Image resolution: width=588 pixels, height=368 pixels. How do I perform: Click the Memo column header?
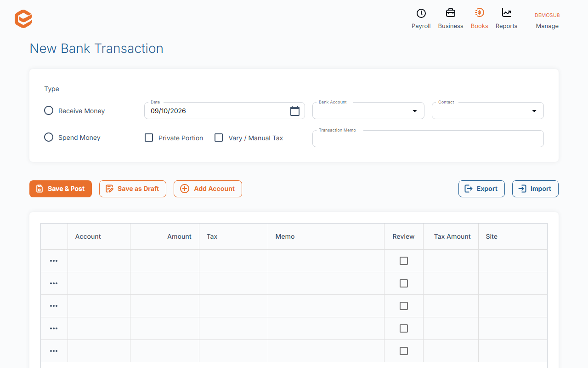pyautogui.click(x=326, y=236)
